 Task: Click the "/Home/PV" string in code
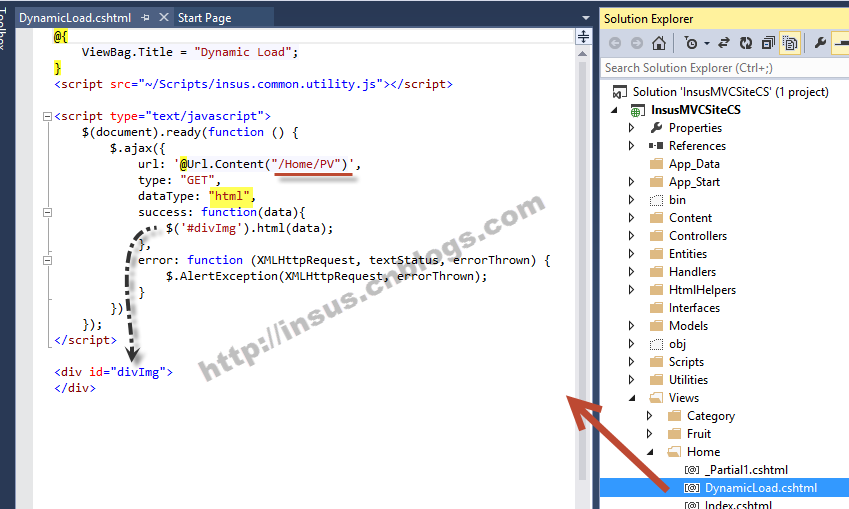pos(310,164)
